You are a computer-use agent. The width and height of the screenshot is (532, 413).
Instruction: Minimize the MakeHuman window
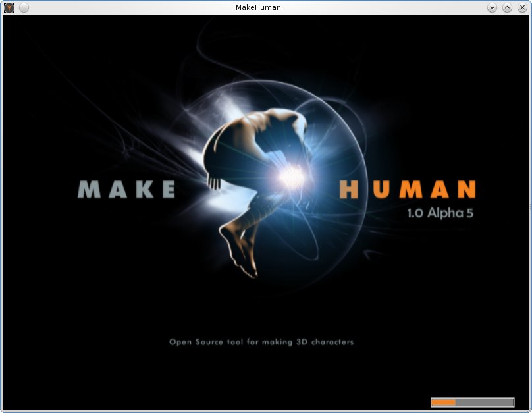coord(492,7)
